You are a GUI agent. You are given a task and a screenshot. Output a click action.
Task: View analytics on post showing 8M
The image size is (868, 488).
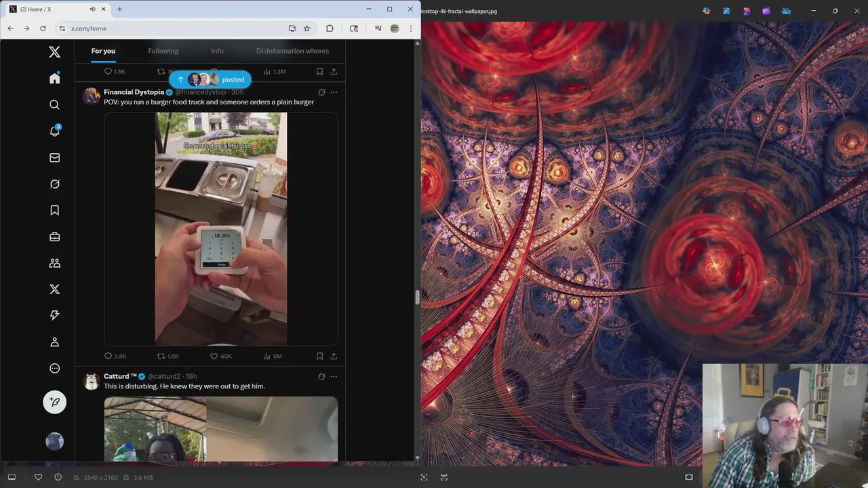pyautogui.click(x=273, y=356)
